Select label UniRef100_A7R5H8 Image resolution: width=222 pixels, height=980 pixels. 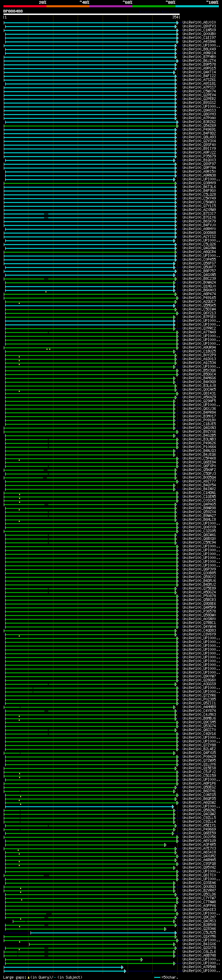pos(199,967)
